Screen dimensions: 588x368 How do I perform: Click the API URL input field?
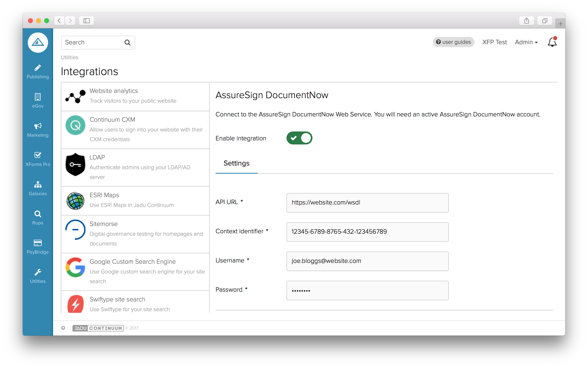click(x=367, y=203)
